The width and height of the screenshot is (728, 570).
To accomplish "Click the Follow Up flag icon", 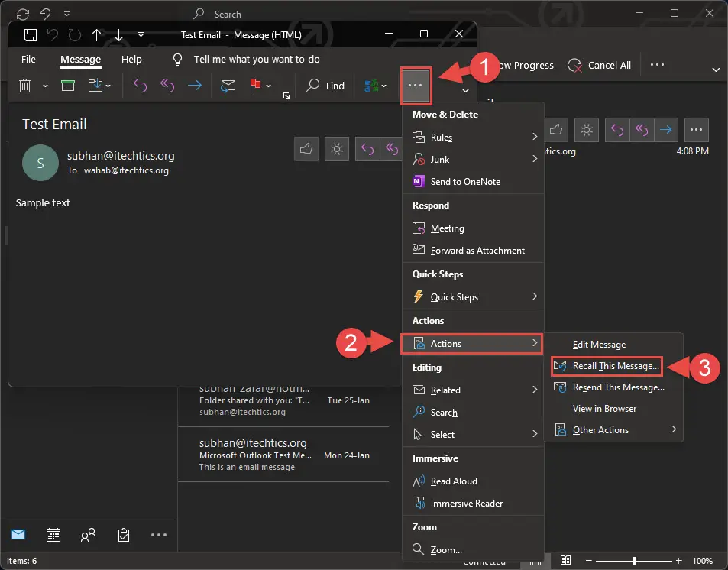I will 255,86.
